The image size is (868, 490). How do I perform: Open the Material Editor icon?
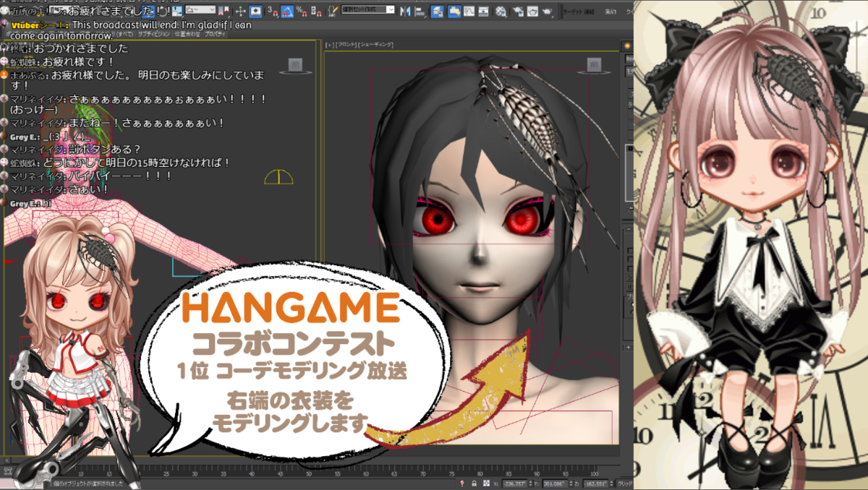pos(501,12)
